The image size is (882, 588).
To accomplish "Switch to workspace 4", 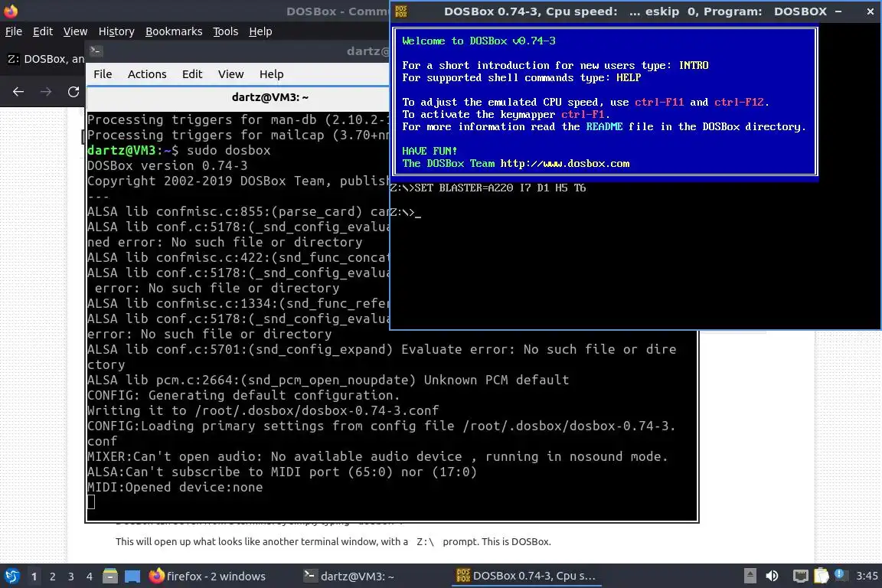I will (x=89, y=577).
